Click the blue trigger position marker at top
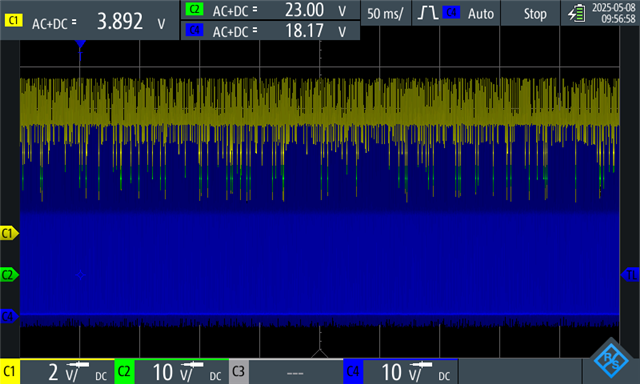Viewport: 640px width, 384px height. coord(80,44)
